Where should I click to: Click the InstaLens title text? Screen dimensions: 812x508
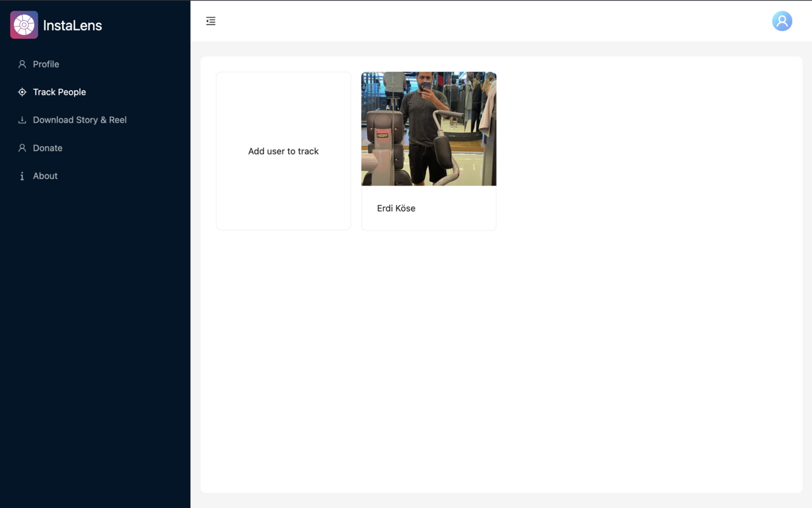tap(72, 25)
